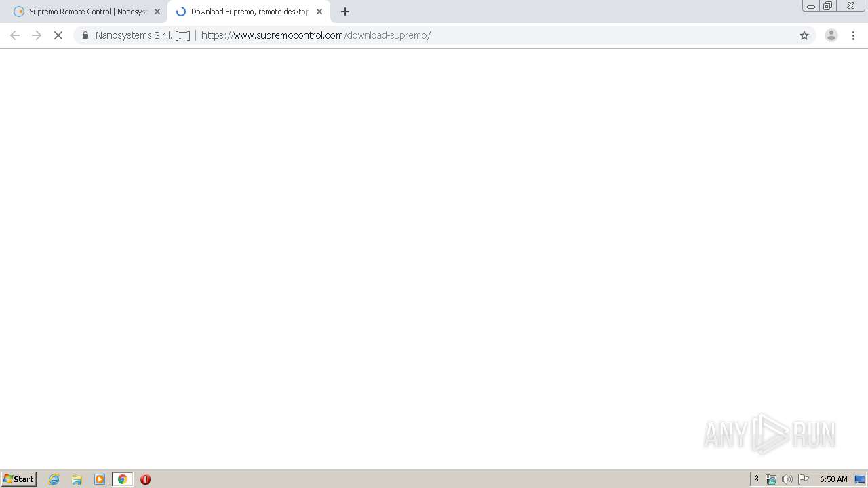
Task: Open a new browser tab
Action: pos(345,12)
